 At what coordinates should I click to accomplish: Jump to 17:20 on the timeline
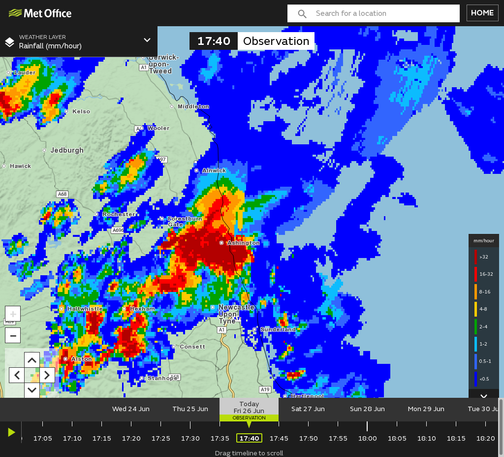click(x=131, y=438)
